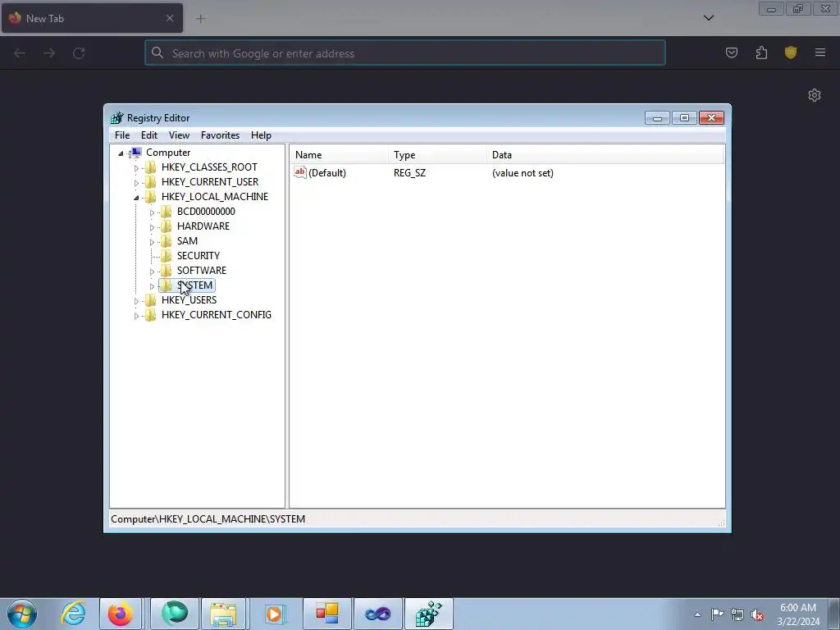
Task: Expand the BCD00000000 key arrow
Action: 152,212
